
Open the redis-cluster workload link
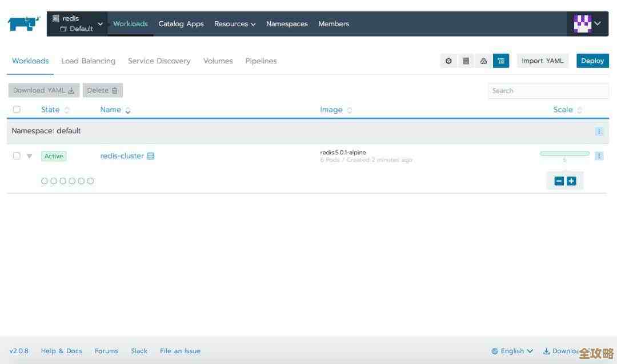click(x=122, y=156)
